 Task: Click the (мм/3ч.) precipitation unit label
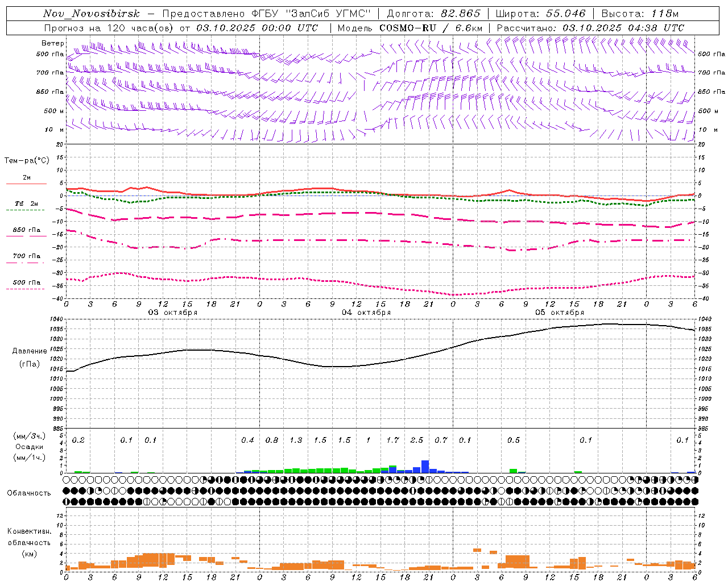click(x=30, y=436)
